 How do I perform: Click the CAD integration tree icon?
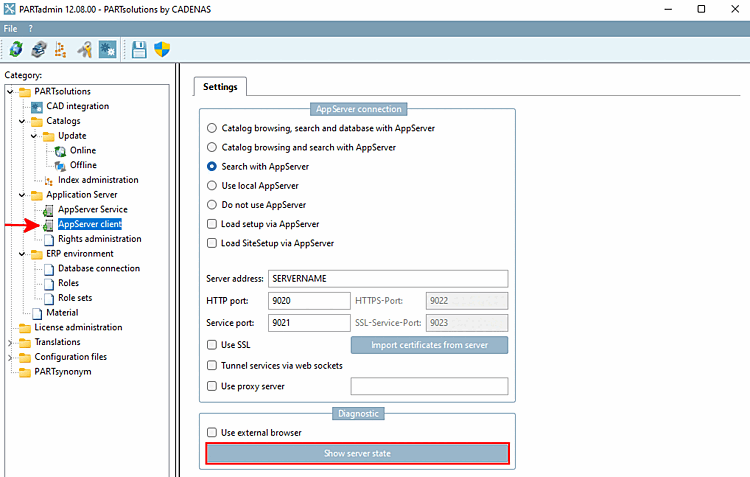[x=37, y=107]
